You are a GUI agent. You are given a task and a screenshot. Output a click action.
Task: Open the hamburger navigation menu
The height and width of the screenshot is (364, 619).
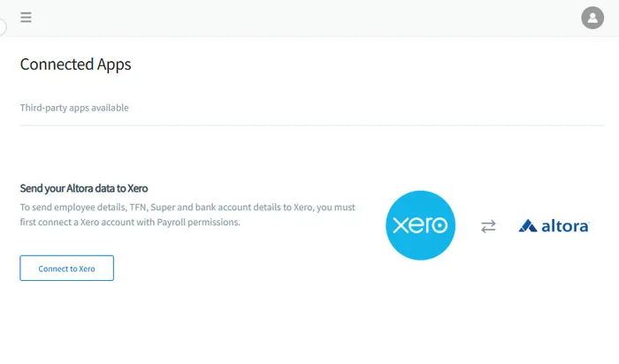pos(27,18)
